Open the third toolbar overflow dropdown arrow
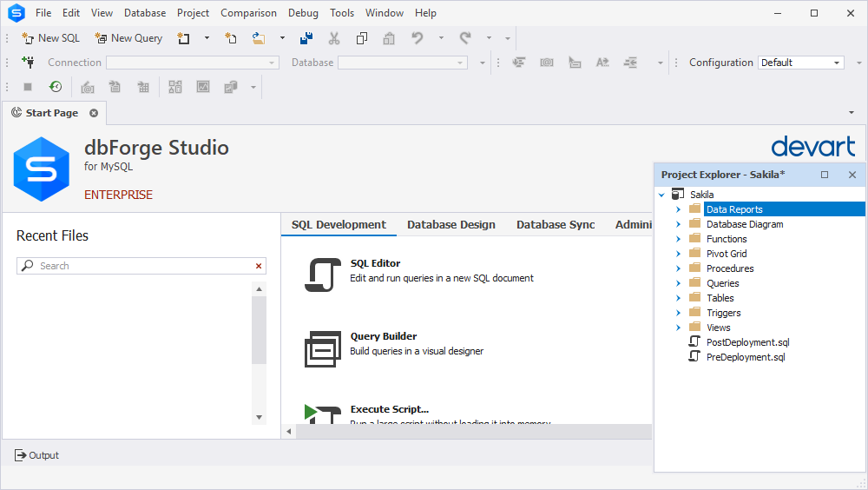The image size is (868, 490). [x=253, y=87]
